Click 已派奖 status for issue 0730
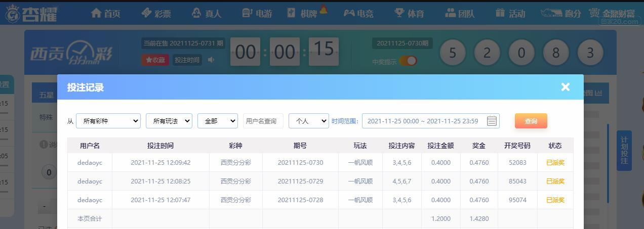 555,163
